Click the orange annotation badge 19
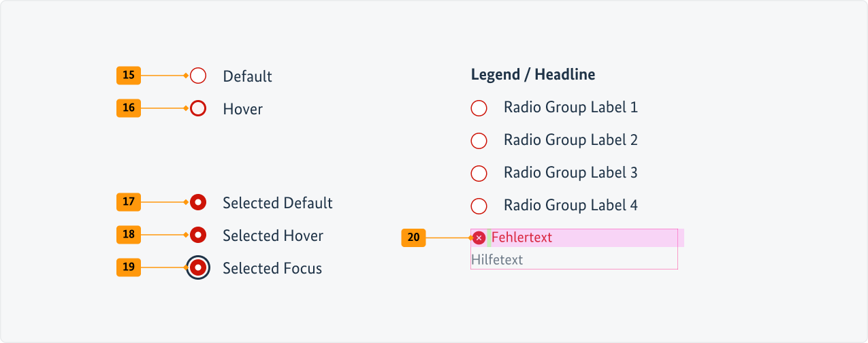The width and height of the screenshot is (868, 343). point(129,267)
